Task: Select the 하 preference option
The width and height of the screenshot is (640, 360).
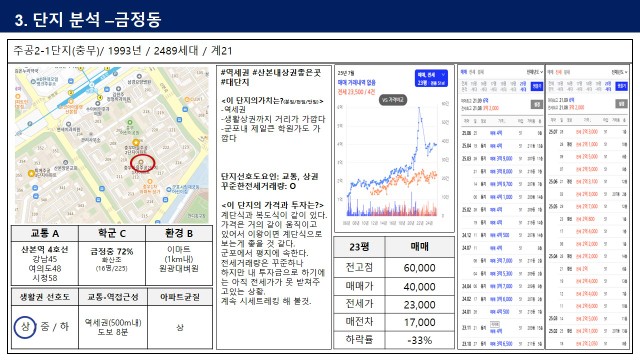Action: click(64, 327)
